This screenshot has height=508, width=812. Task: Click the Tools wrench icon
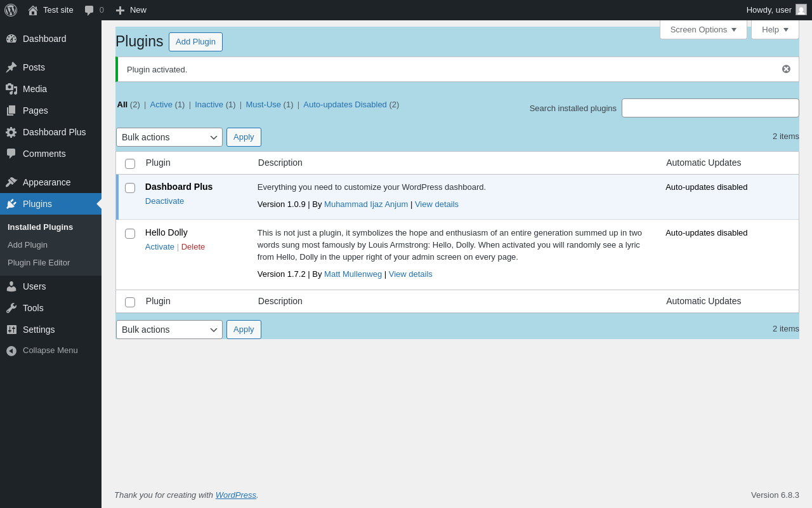(x=11, y=308)
